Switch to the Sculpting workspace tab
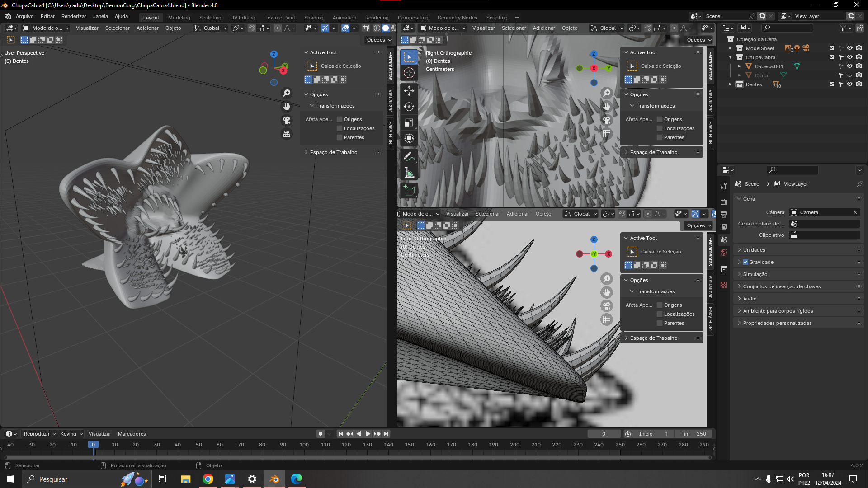Image resolution: width=868 pixels, height=488 pixels. (210, 18)
